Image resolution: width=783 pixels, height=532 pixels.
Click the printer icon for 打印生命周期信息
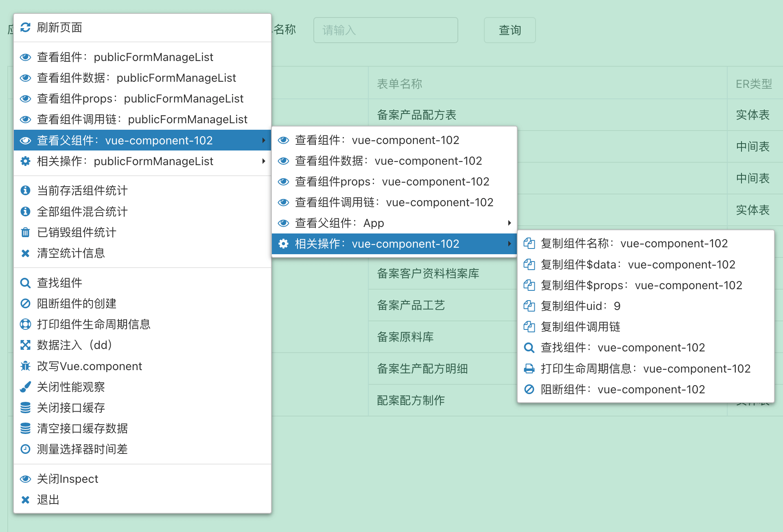pos(529,368)
